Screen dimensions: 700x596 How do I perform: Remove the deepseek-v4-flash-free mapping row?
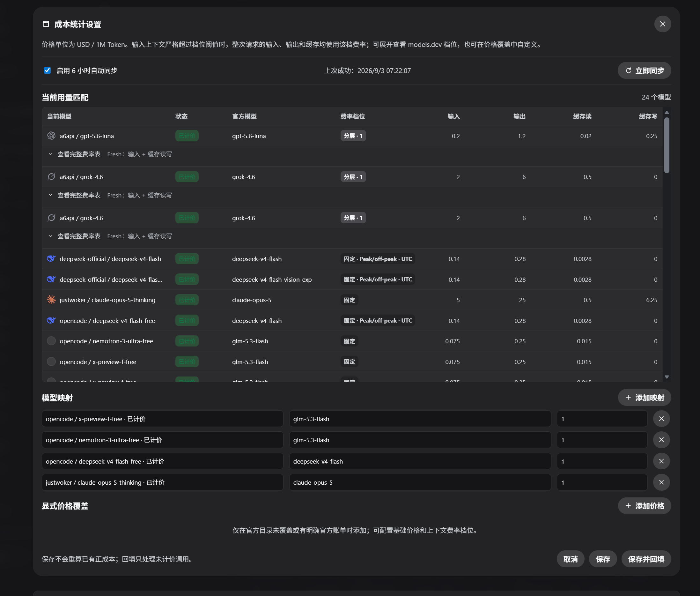[661, 461]
